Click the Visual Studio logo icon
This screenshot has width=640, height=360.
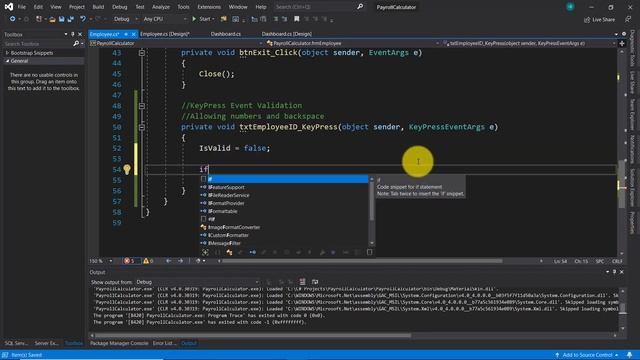[x=9, y=7]
